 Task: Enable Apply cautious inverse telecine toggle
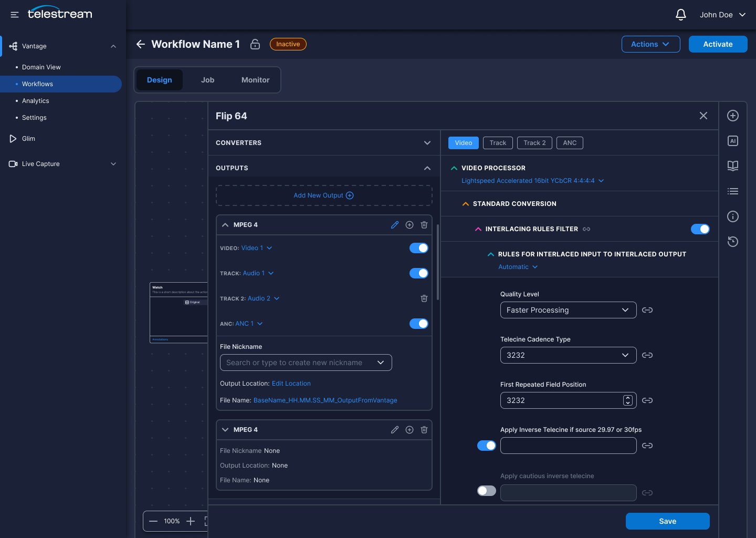[487, 491]
